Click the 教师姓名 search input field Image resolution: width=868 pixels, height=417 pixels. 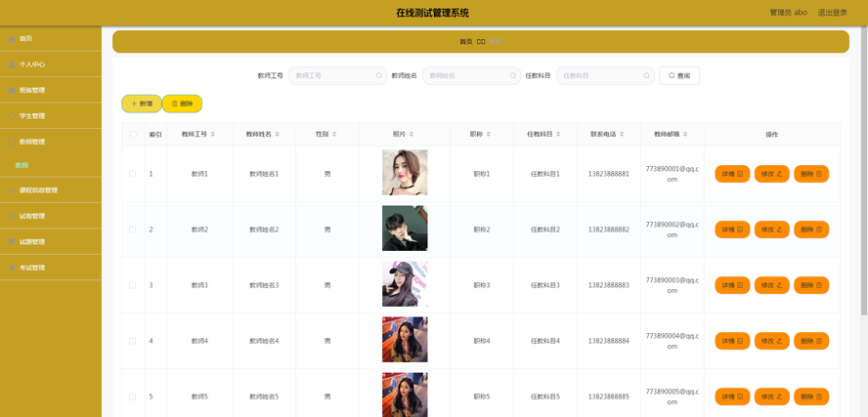(x=466, y=75)
